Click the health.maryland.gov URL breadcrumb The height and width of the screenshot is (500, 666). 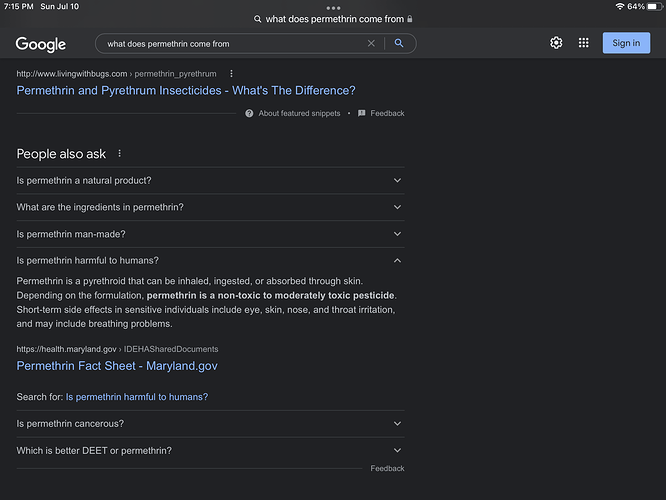117,349
